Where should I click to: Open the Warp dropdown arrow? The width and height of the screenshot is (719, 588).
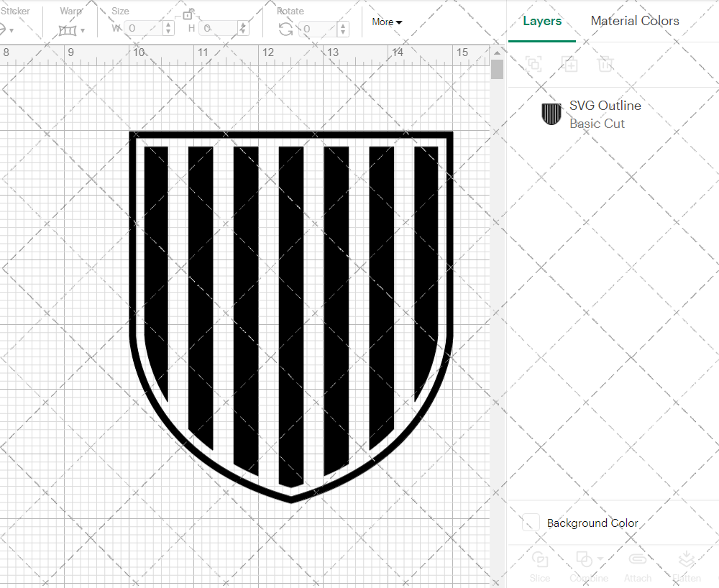tap(83, 31)
